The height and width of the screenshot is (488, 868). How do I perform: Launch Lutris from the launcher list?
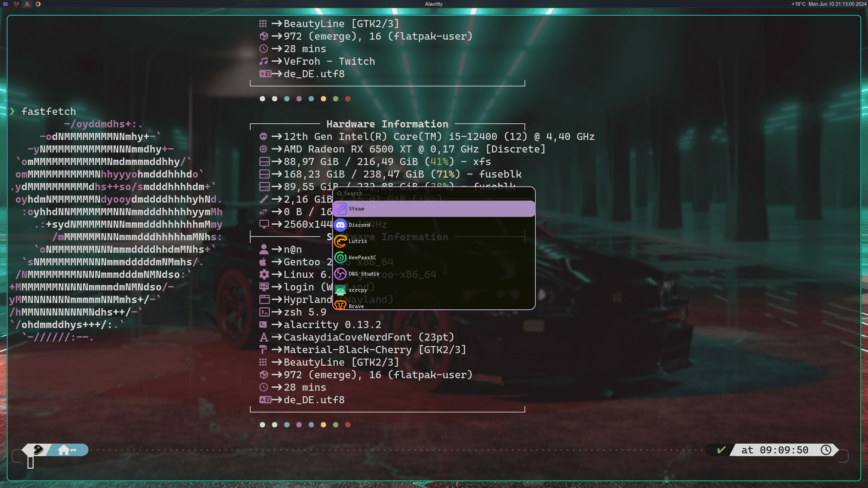[434, 241]
